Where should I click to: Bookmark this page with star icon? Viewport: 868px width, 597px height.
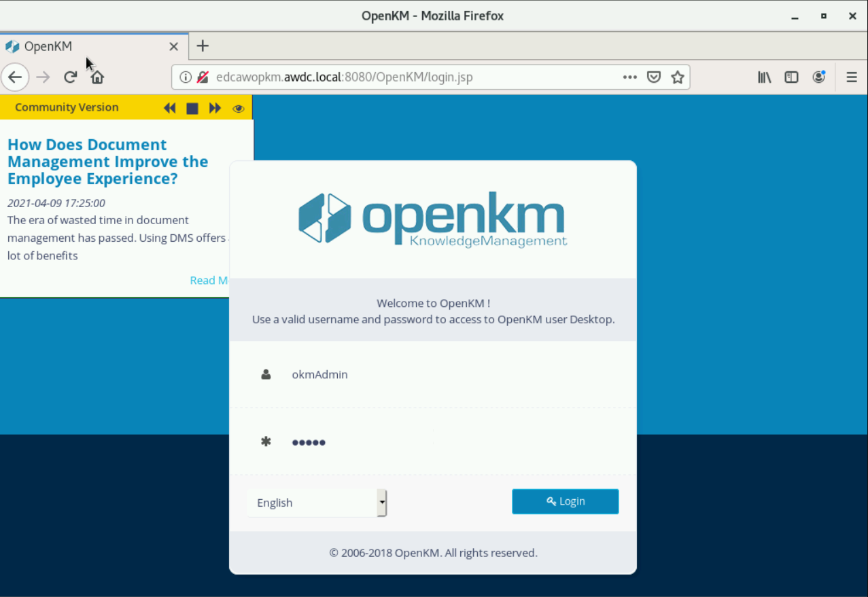[x=677, y=77]
